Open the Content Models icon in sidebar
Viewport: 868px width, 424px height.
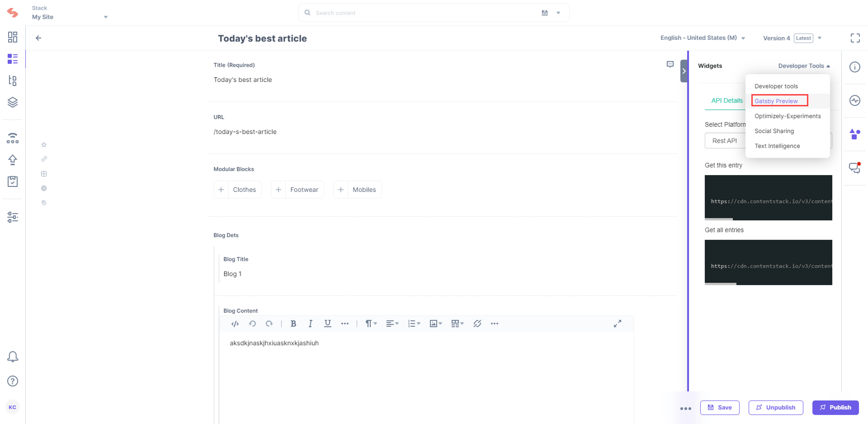click(x=12, y=81)
